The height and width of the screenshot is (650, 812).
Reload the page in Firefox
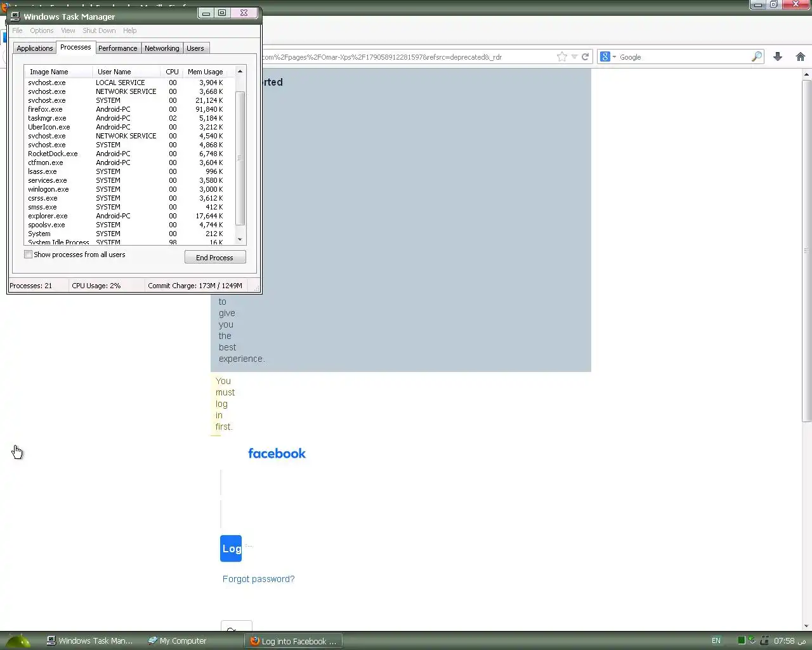[585, 56]
